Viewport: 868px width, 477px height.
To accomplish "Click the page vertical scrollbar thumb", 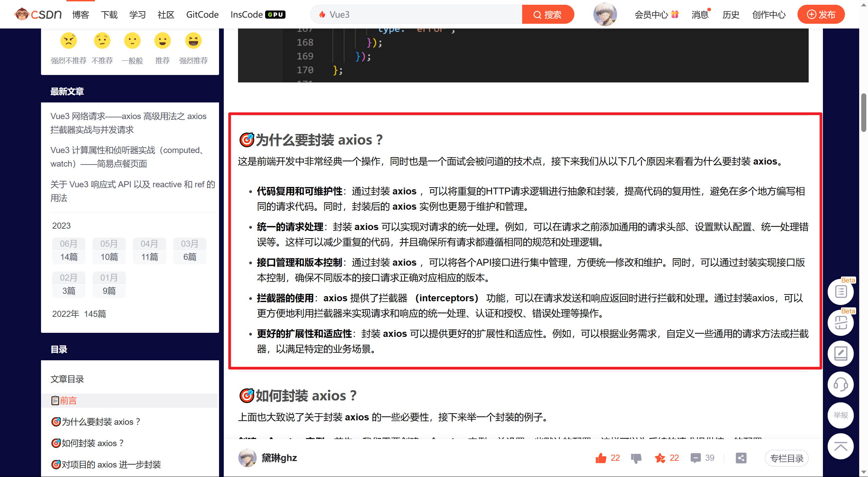I will [864, 112].
